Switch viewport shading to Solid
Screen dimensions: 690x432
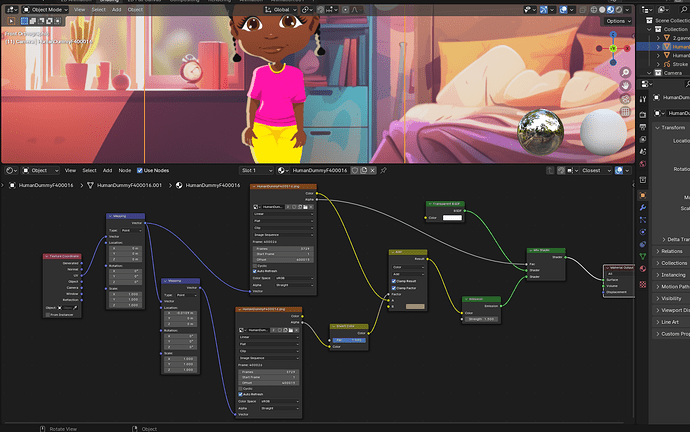(602, 9)
